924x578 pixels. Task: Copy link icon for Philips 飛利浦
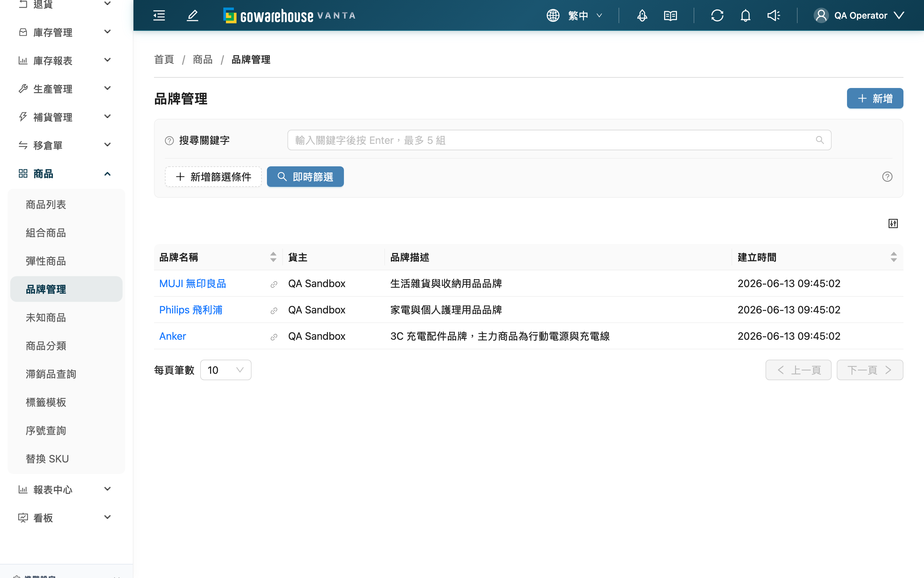[x=274, y=311]
